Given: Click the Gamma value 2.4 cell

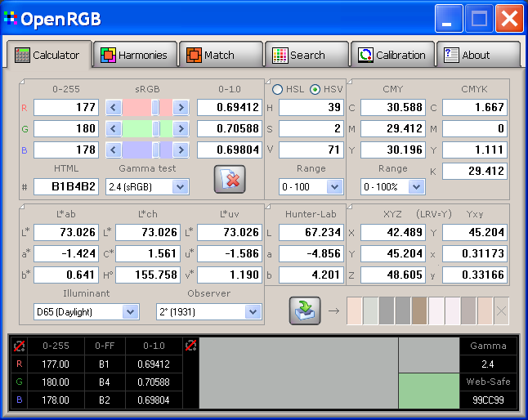Looking at the screenshot, I should click(x=488, y=364).
